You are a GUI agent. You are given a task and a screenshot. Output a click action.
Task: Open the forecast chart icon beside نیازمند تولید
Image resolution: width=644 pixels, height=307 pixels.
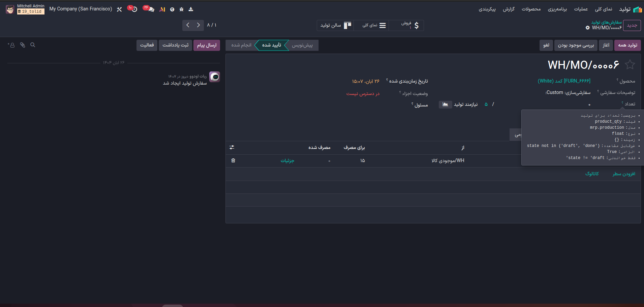point(445,104)
